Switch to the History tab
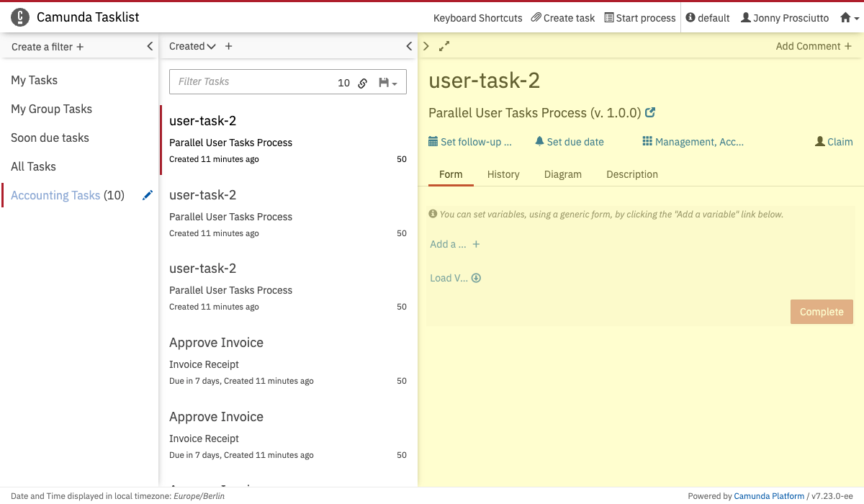 (503, 174)
